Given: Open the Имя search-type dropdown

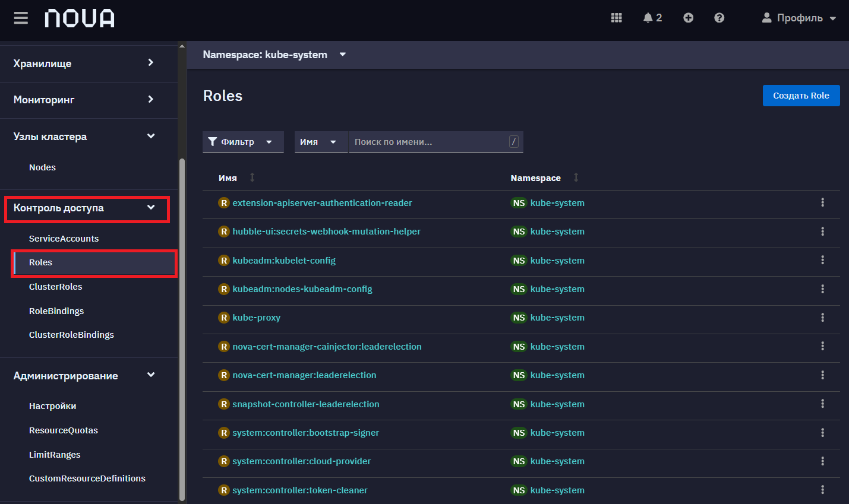Looking at the screenshot, I should (x=321, y=142).
